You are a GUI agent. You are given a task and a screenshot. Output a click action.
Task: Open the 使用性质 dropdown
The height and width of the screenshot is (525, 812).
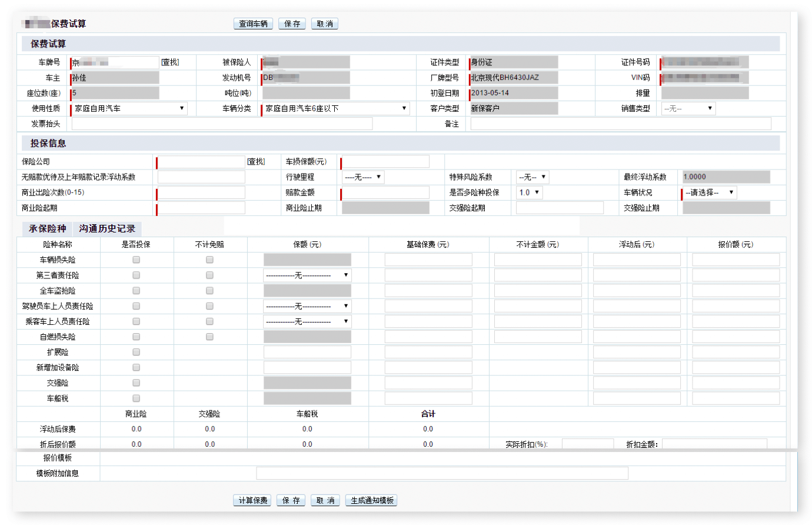[129, 108]
